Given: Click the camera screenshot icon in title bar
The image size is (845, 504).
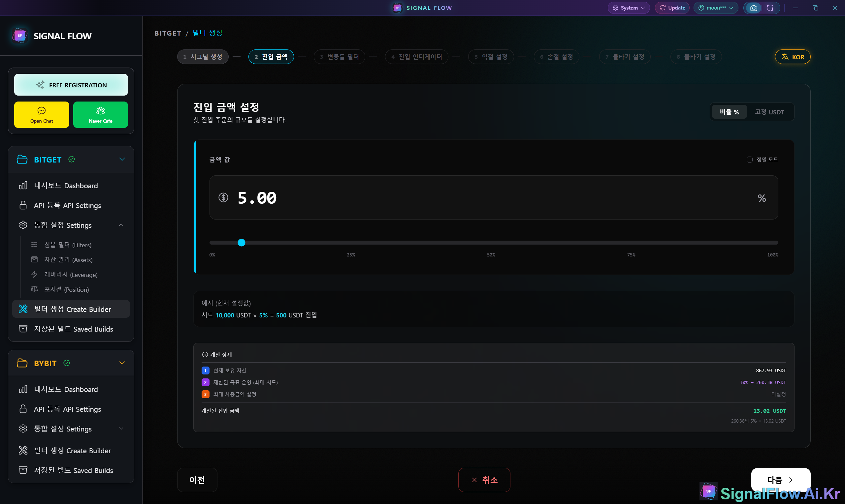Looking at the screenshot, I should (x=753, y=8).
